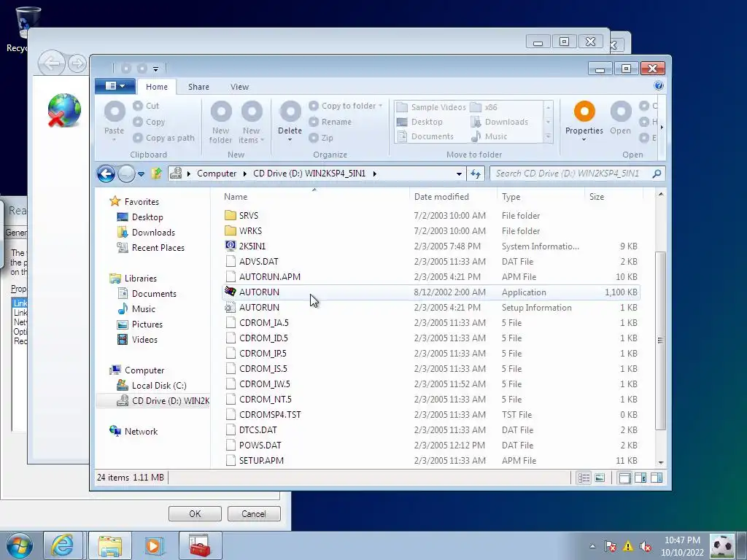Click Copy as path in the ribbon
The height and width of the screenshot is (560, 747).
164,138
